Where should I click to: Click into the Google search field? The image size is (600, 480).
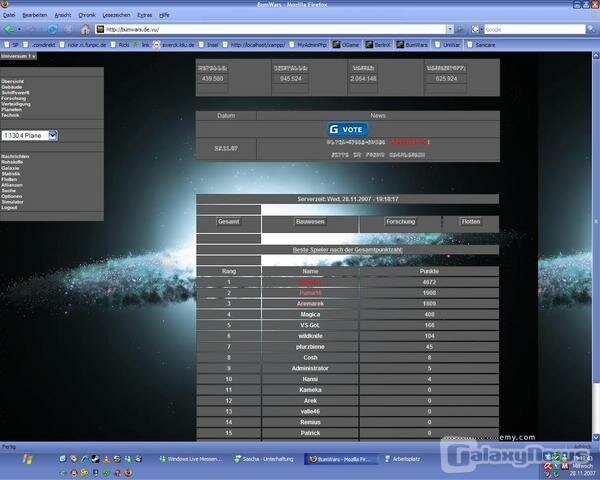point(535,29)
